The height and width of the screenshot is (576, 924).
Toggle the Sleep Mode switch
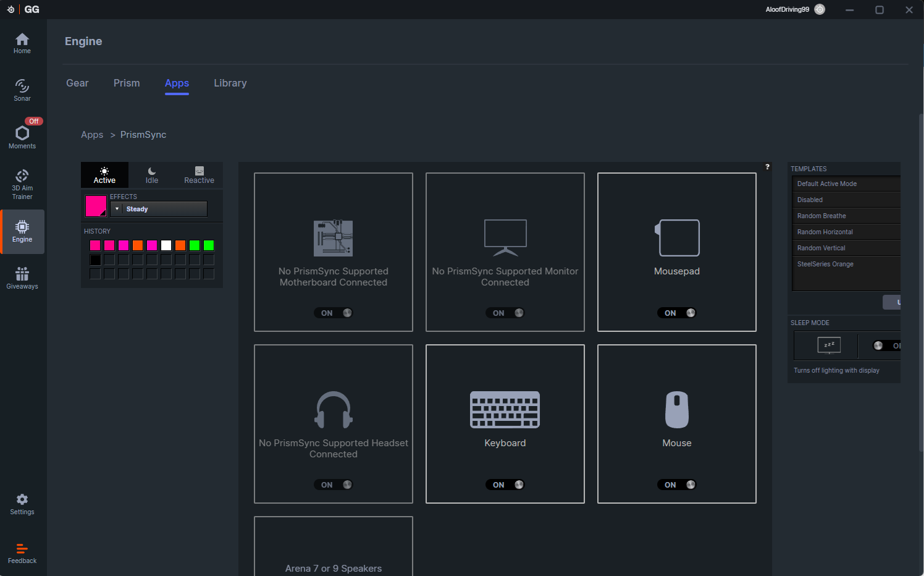pos(886,345)
